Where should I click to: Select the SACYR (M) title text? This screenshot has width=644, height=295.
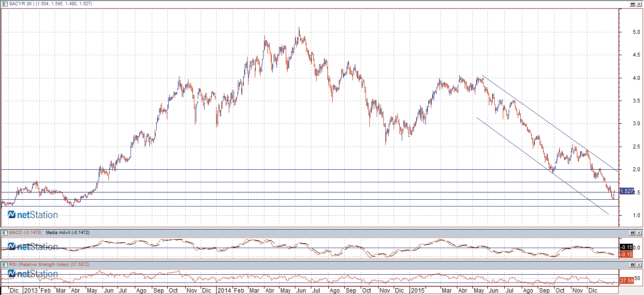point(20,4)
